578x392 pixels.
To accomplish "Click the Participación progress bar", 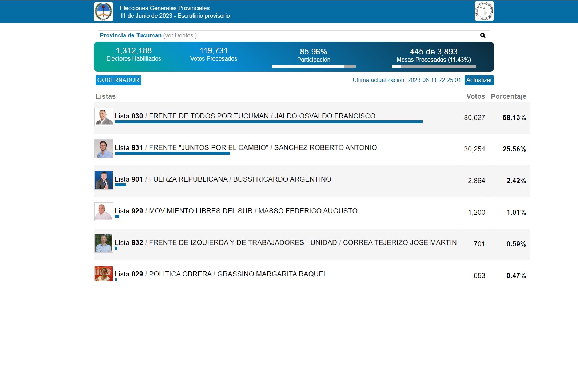I will (x=314, y=66).
